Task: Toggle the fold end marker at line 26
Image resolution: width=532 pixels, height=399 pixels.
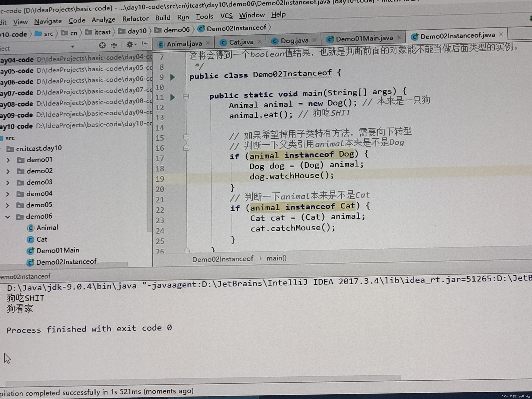Action: tap(187, 251)
